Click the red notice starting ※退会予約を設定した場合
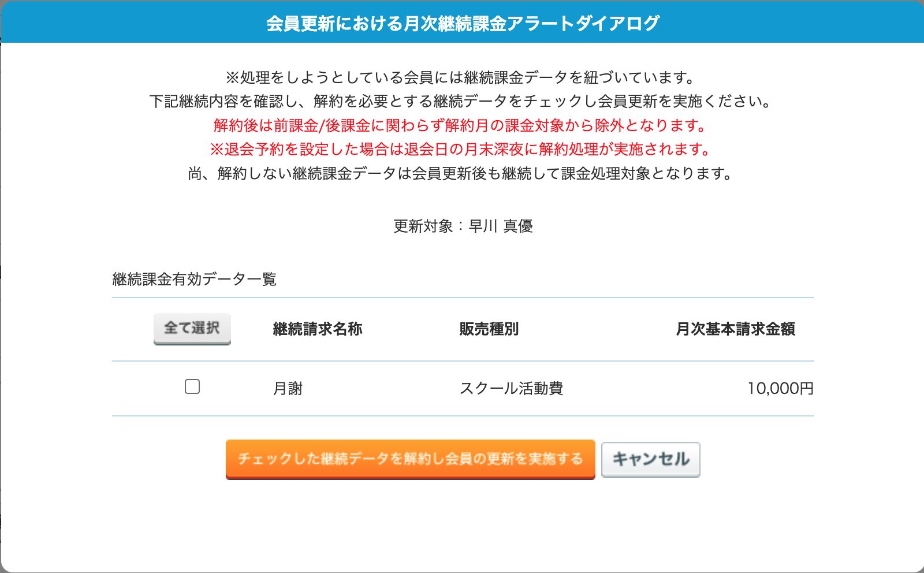The height and width of the screenshot is (573, 924). pyautogui.click(x=460, y=150)
